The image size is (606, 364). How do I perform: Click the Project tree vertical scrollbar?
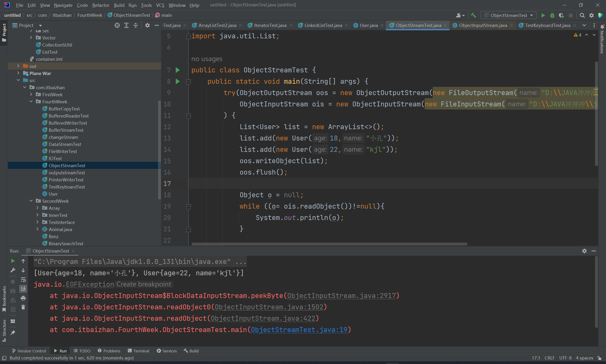(159, 150)
